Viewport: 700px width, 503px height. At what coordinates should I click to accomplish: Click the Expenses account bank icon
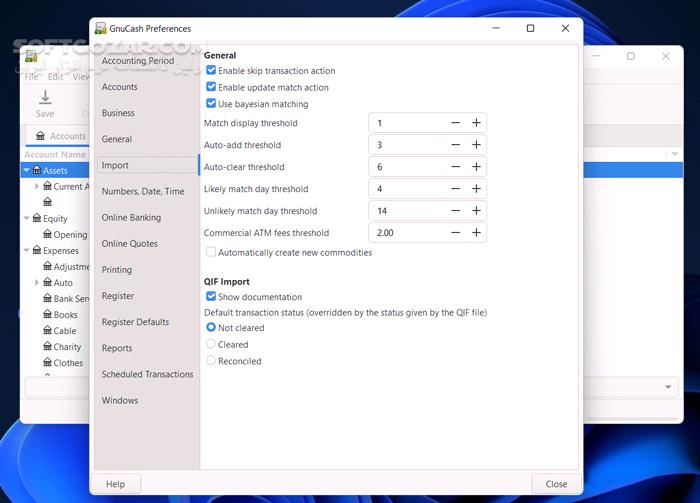tap(37, 251)
